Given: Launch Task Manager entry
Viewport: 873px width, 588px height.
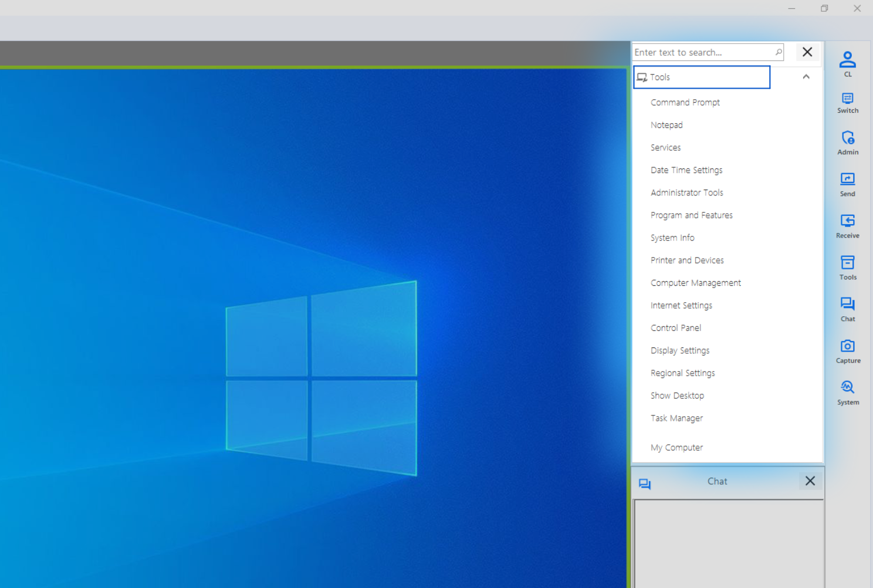Looking at the screenshot, I should (x=676, y=418).
